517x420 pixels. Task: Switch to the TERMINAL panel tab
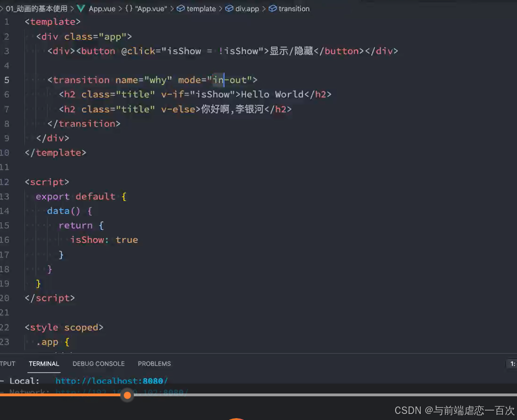point(44,364)
